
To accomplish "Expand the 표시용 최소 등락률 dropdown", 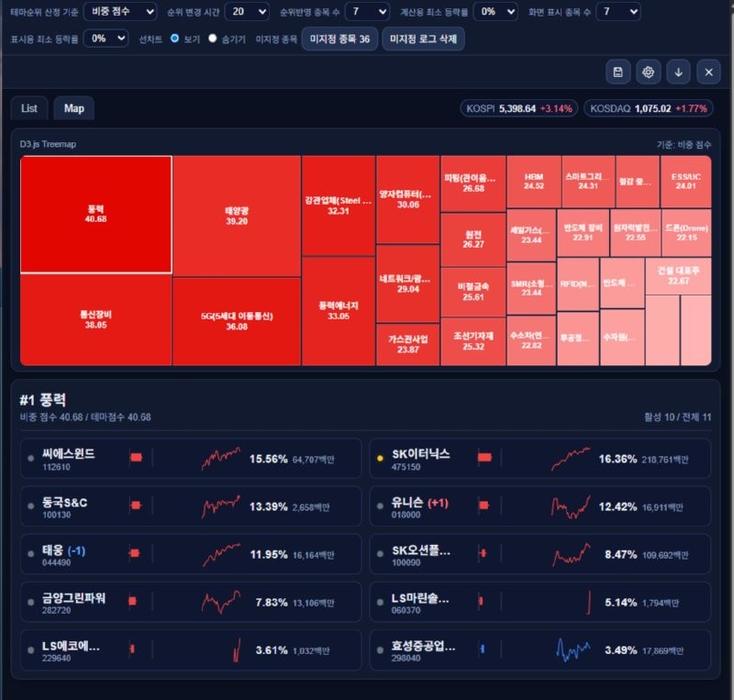I will click(106, 39).
